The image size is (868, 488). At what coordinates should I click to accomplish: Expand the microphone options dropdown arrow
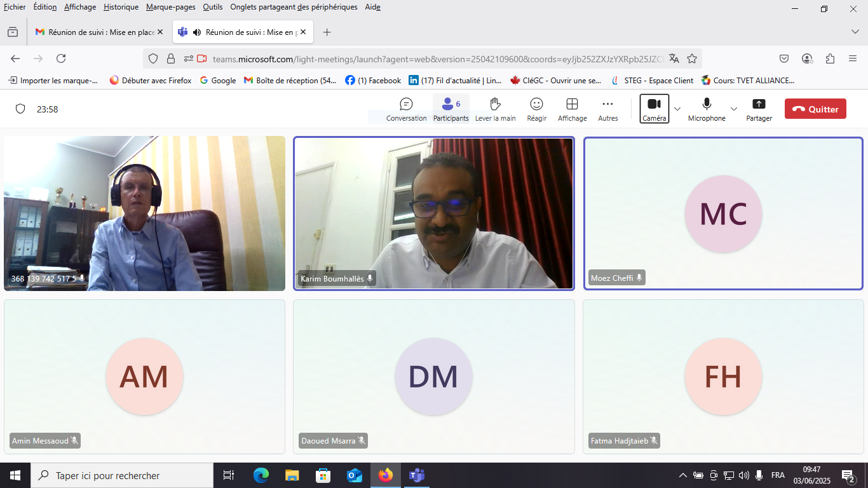(x=734, y=109)
